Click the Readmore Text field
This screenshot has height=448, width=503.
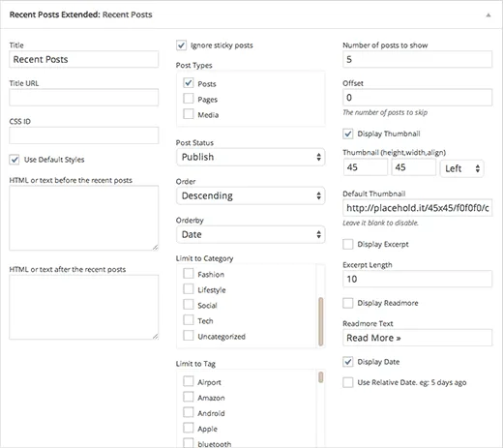[x=417, y=338]
